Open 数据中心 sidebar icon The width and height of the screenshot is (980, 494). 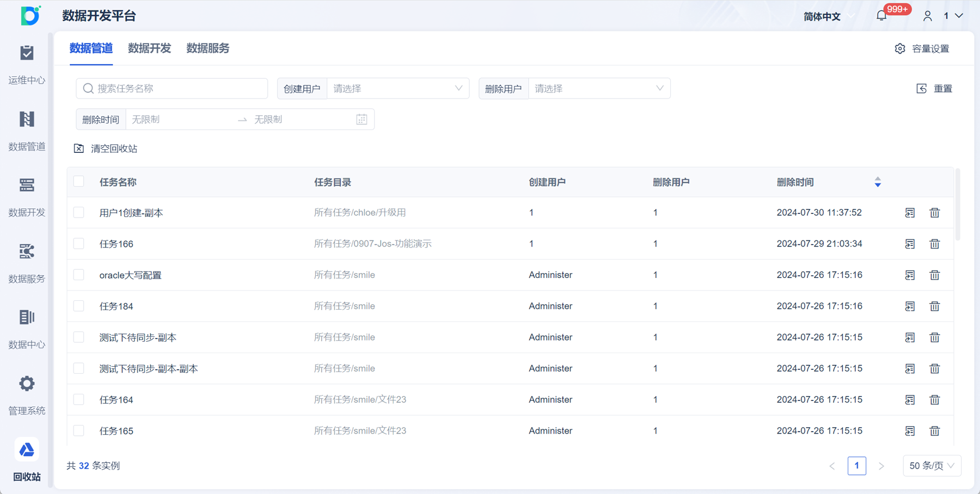click(27, 317)
